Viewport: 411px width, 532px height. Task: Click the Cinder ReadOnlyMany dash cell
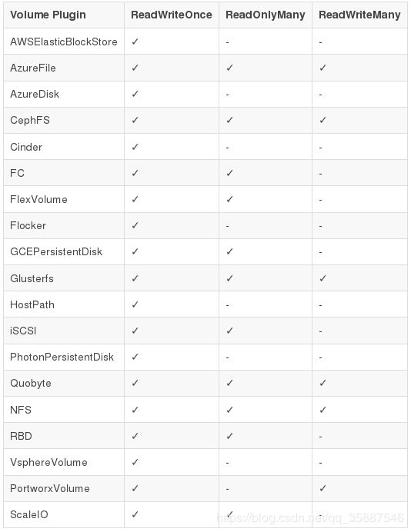pyautogui.click(x=227, y=148)
